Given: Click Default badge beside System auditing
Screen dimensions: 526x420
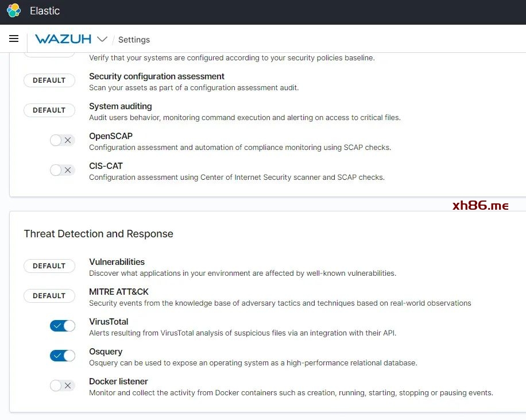Looking at the screenshot, I should (49, 110).
